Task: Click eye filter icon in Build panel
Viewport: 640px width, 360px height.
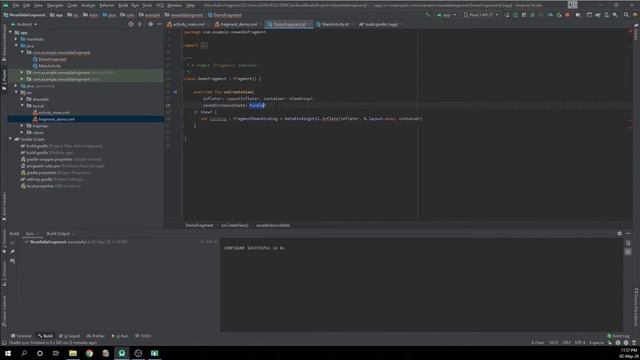Action: pos(13,260)
